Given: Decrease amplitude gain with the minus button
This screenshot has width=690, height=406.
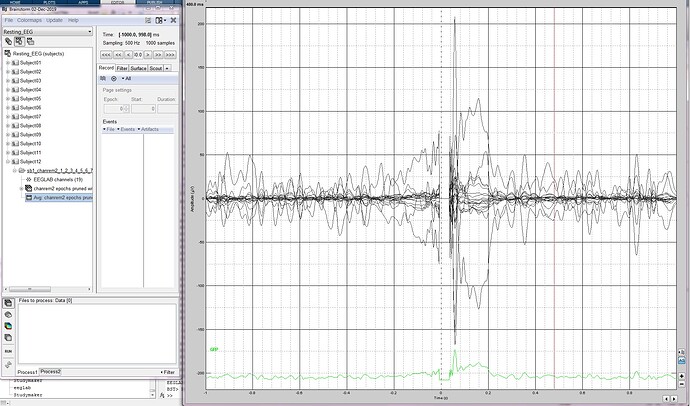Looking at the screenshot, I should (x=681, y=384).
